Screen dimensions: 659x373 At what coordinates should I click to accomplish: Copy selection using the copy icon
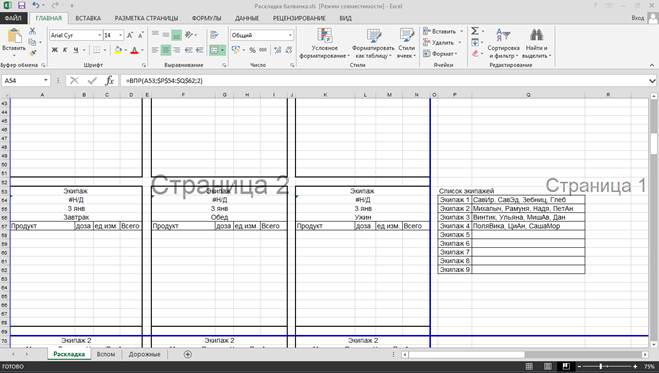[32, 42]
